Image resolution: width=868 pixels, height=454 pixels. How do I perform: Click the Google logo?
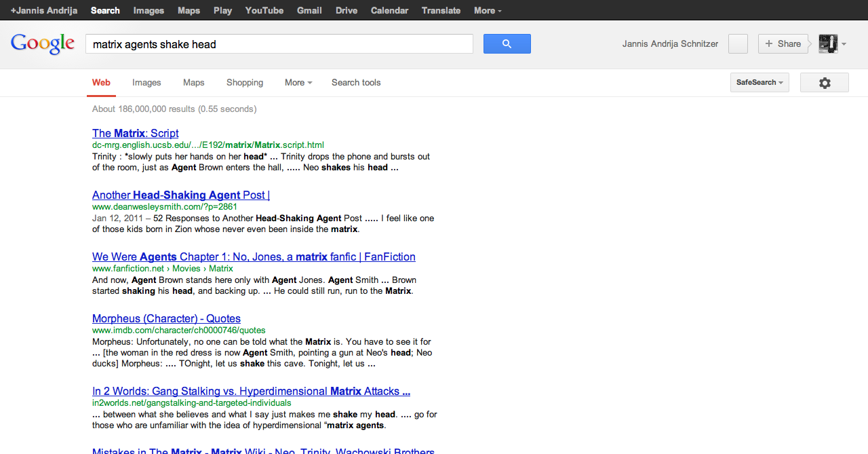pyautogui.click(x=42, y=43)
